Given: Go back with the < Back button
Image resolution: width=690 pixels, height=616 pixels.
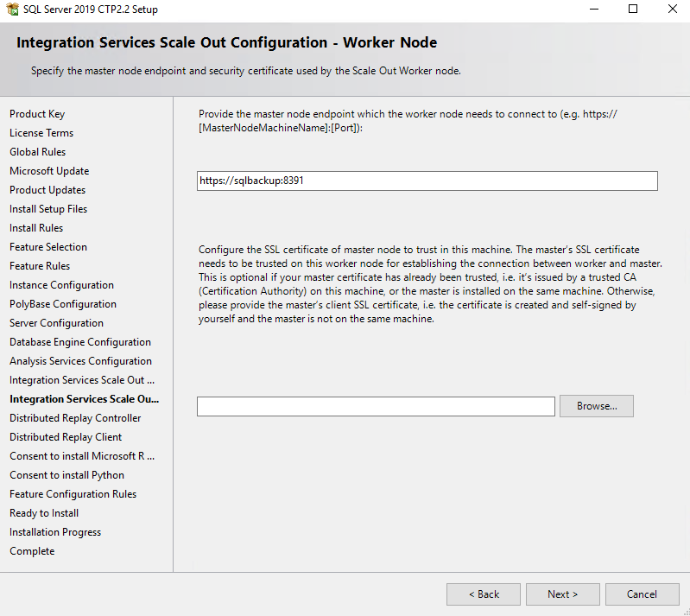Looking at the screenshot, I should click(484, 594).
